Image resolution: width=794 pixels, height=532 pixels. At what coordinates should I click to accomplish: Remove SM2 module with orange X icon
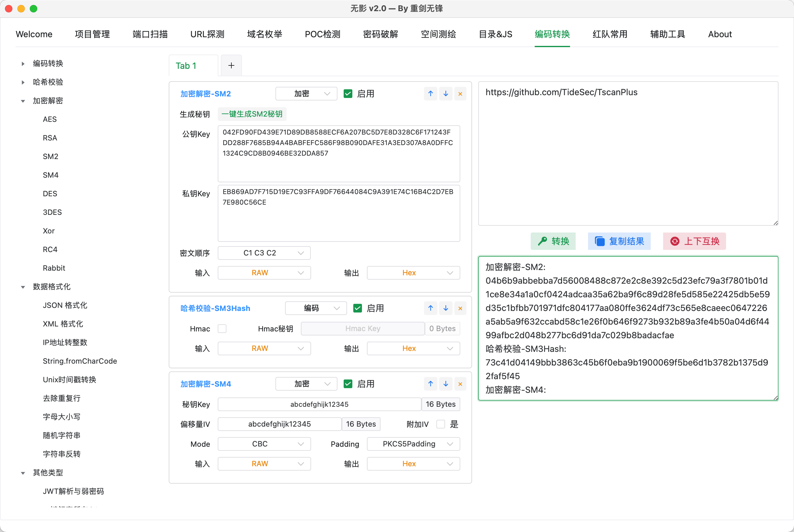coord(460,94)
